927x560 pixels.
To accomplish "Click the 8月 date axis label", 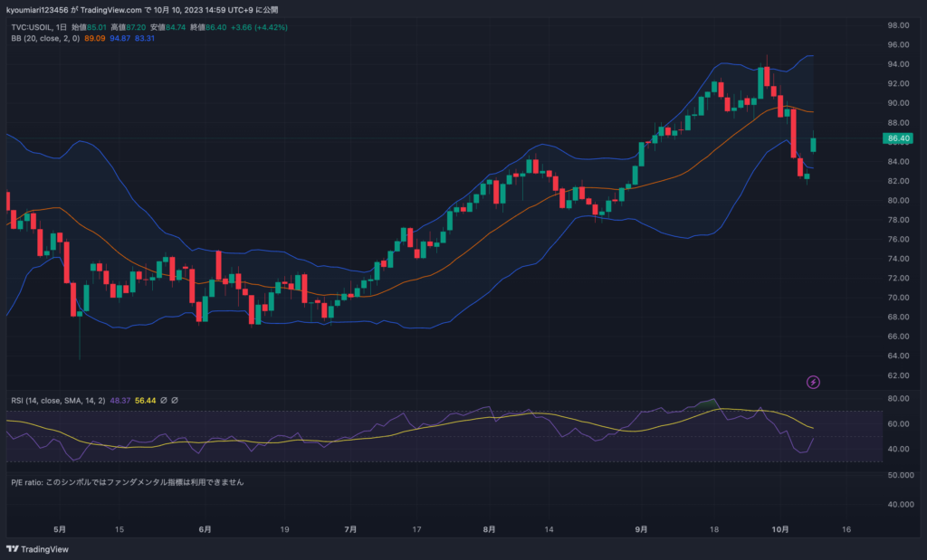I will click(489, 529).
